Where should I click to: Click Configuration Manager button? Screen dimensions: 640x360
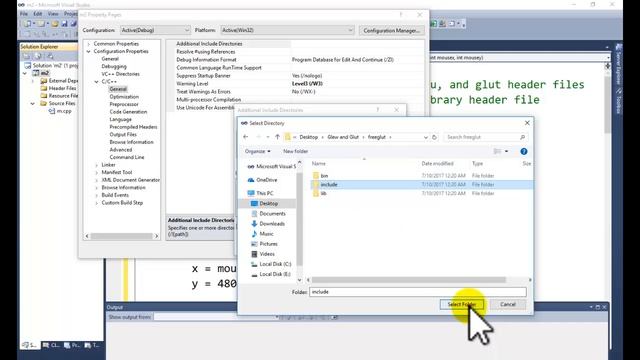pos(391,31)
